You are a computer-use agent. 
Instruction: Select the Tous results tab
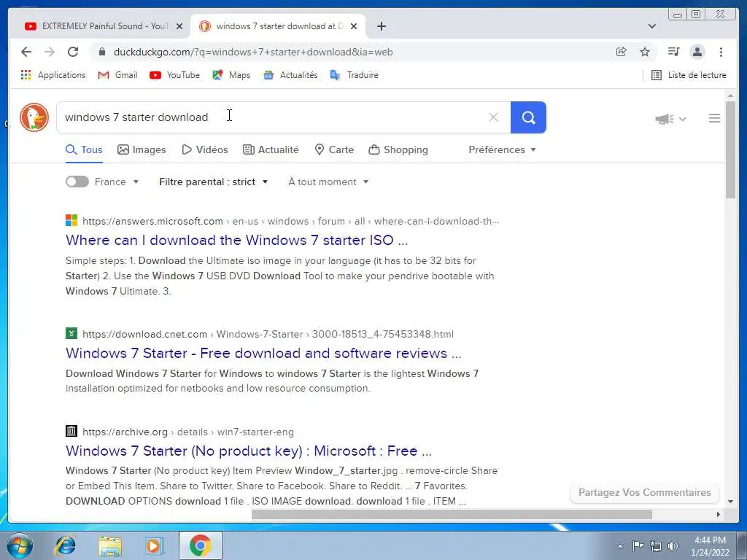[84, 149]
